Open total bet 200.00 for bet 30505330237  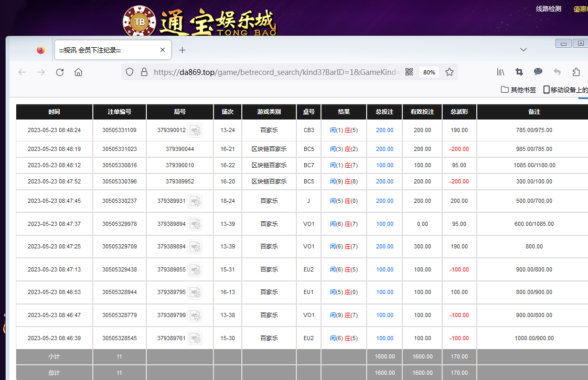[385, 201]
